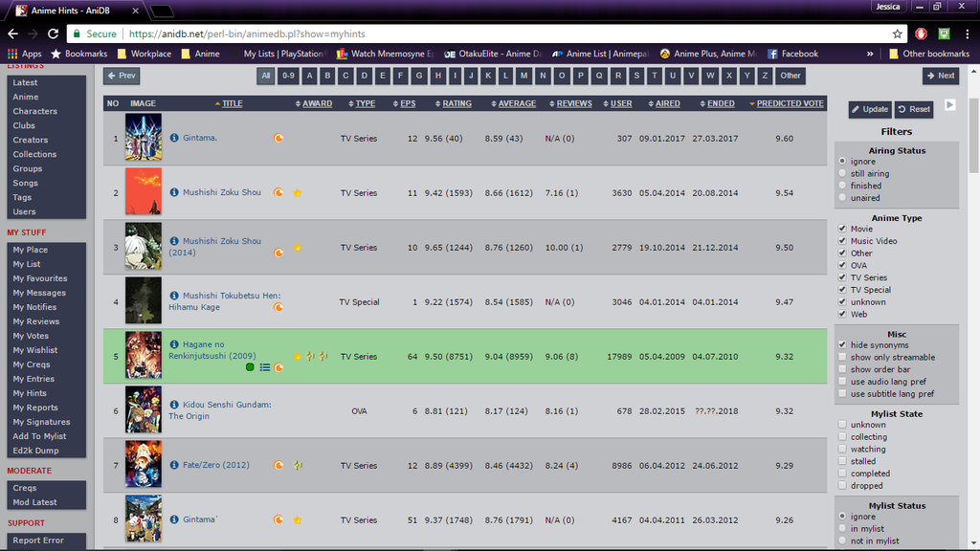Bookmark this page with the star icon
The image size is (980, 551).
point(897,33)
